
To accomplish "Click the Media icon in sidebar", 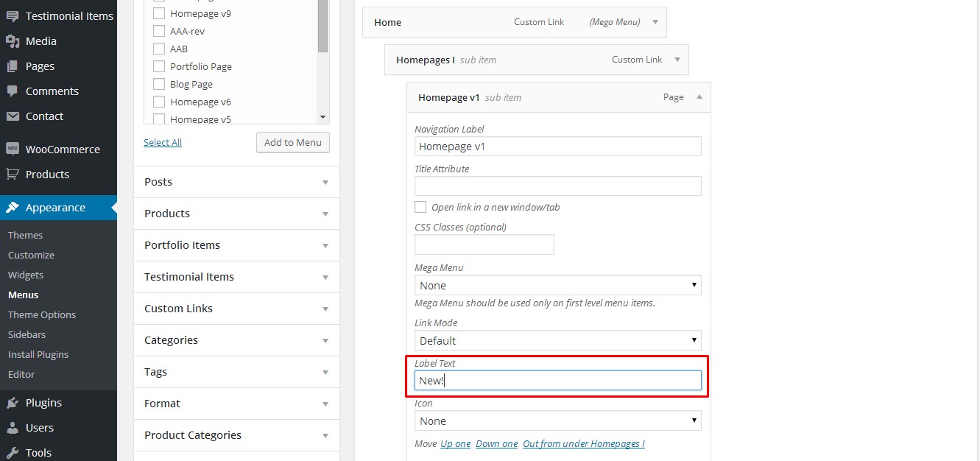I will click(x=13, y=41).
